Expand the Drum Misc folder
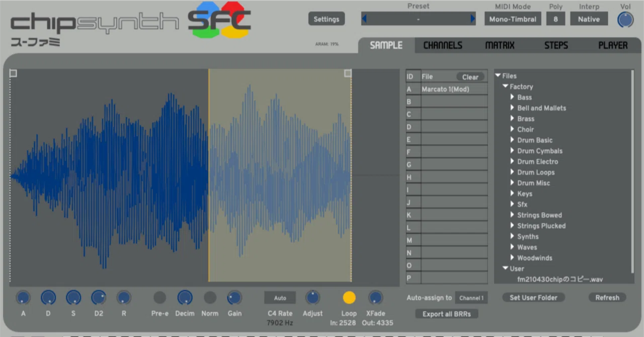644x337 pixels. point(513,183)
